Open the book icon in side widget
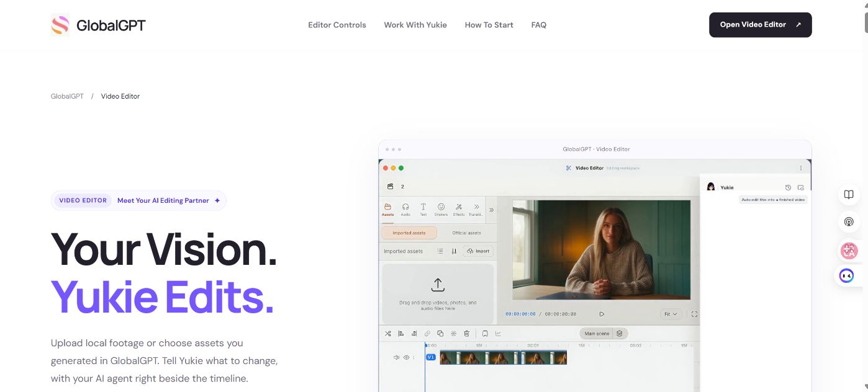The width and height of the screenshot is (868, 392). [849, 195]
